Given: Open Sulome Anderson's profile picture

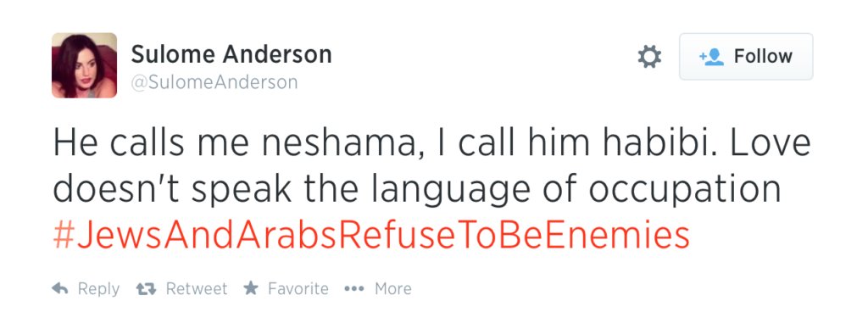Looking at the screenshot, I should pyautogui.click(x=84, y=65).
